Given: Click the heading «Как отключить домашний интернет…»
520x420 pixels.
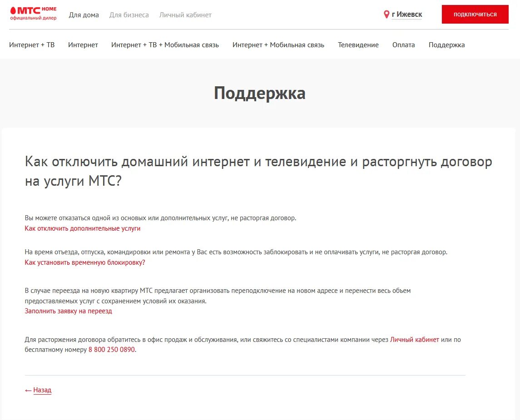Looking at the screenshot, I should click(x=259, y=171).
